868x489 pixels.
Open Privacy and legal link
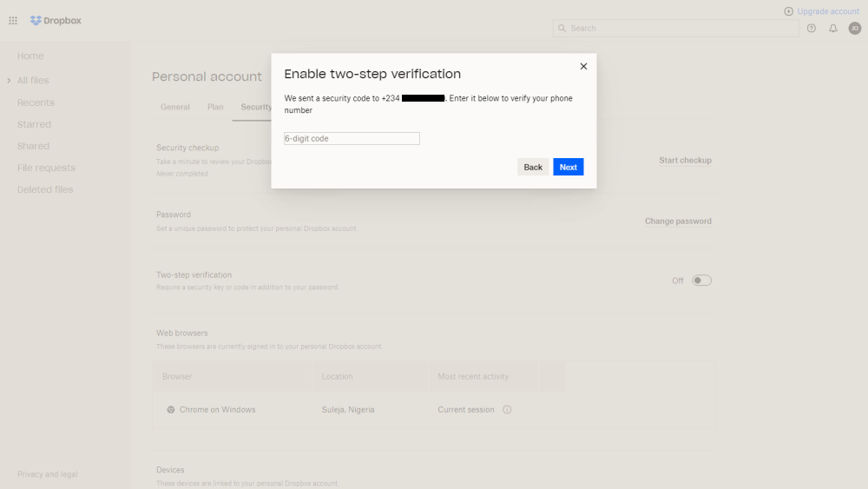click(x=48, y=474)
